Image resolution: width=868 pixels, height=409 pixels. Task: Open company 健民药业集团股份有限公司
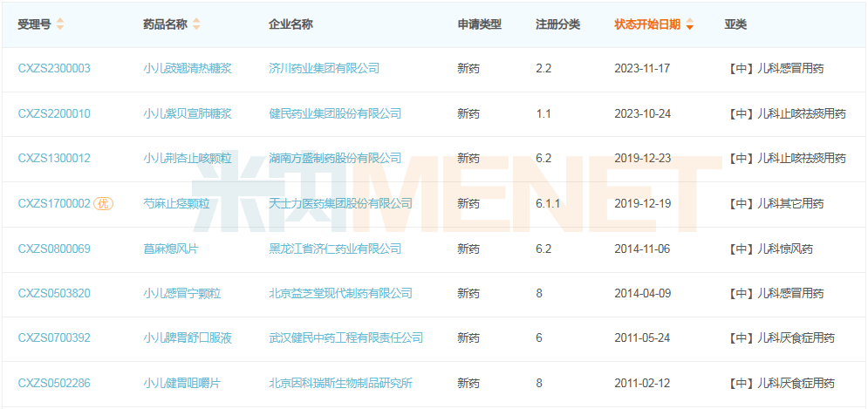[335, 113]
